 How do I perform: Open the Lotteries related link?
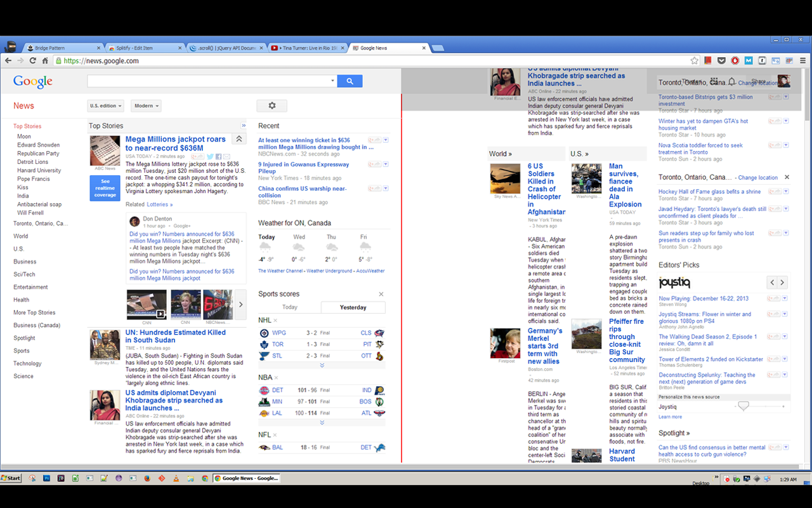point(159,204)
